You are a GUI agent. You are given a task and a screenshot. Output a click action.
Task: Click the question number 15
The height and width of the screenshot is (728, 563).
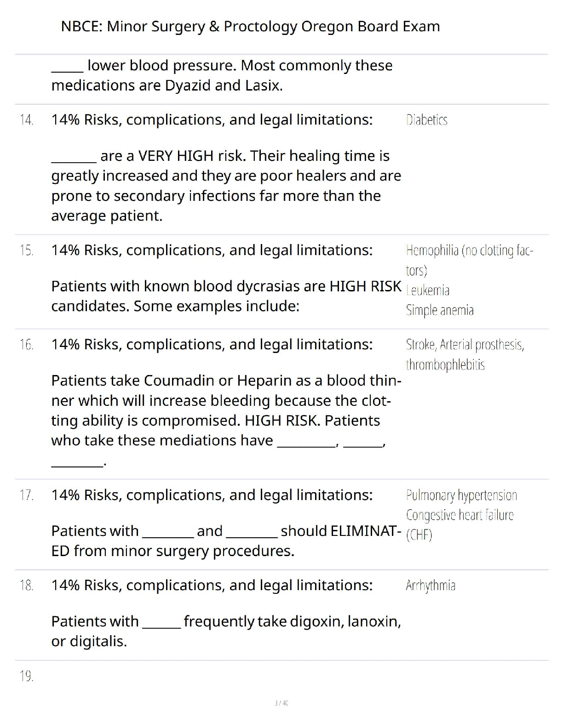point(27,250)
